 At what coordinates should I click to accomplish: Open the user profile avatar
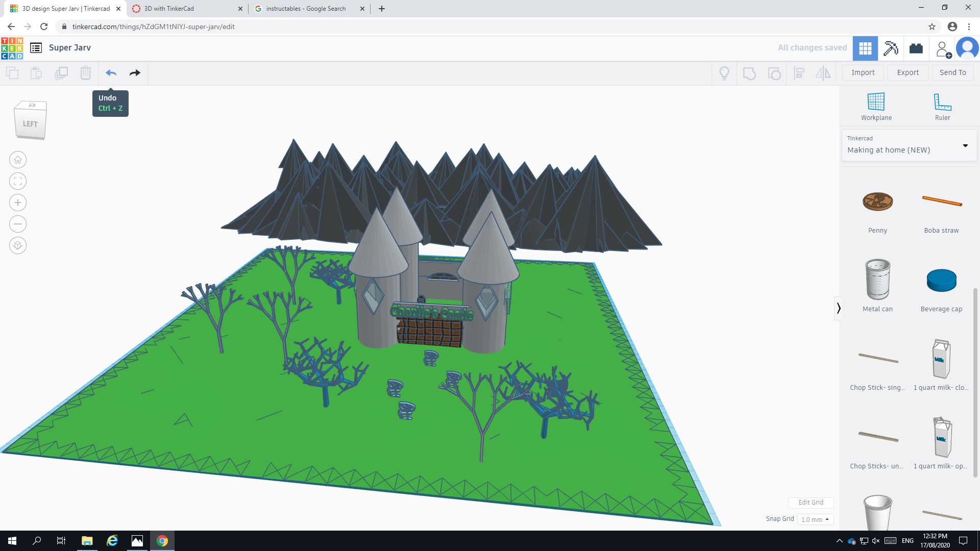967,48
